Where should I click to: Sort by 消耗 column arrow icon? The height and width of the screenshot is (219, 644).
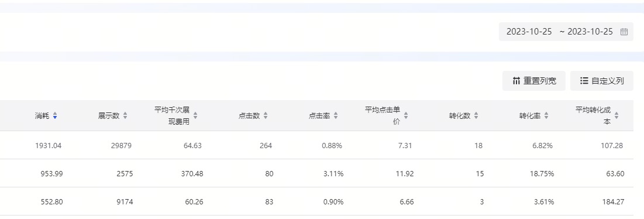pos(55,116)
